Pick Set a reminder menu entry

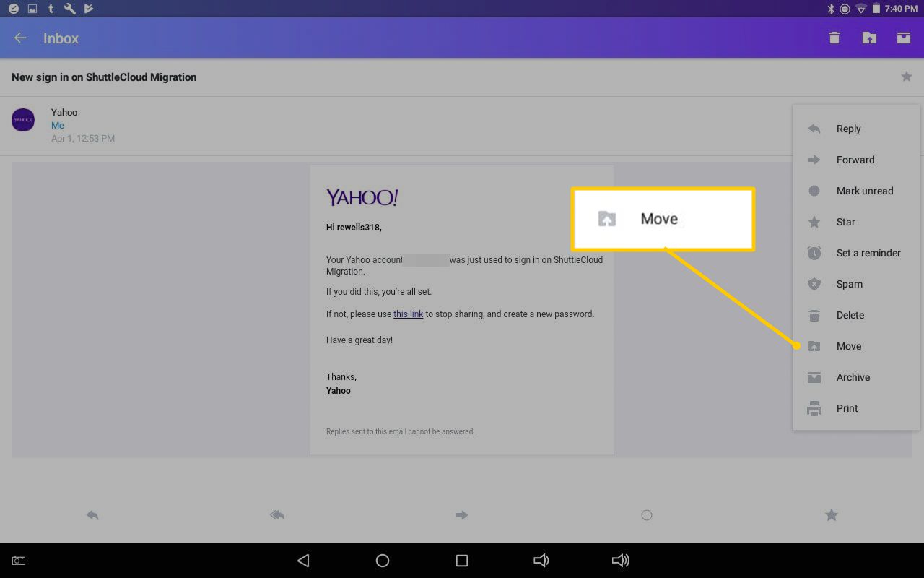[x=856, y=253]
